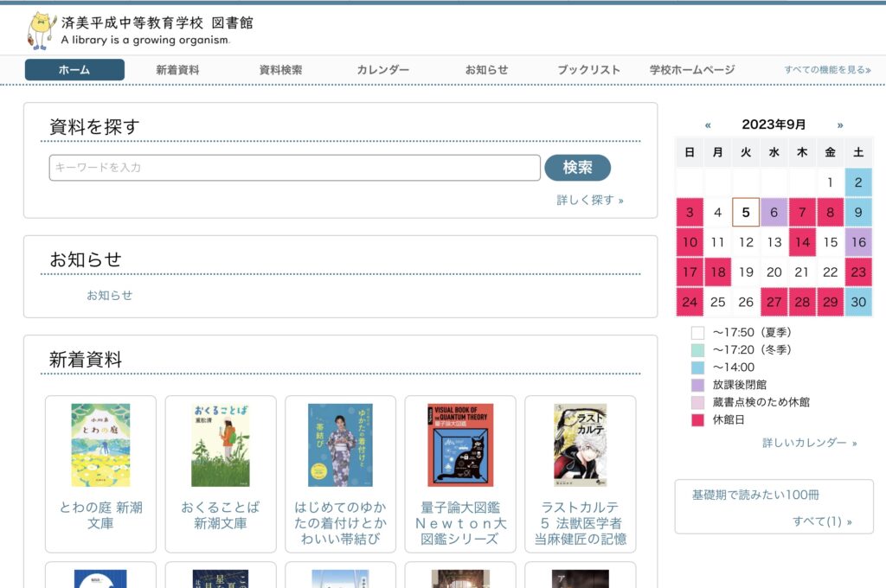The width and height of the screenshot is (886, 588).
Task: Go to previous month in calendar
Action: (x=708, y=125)
